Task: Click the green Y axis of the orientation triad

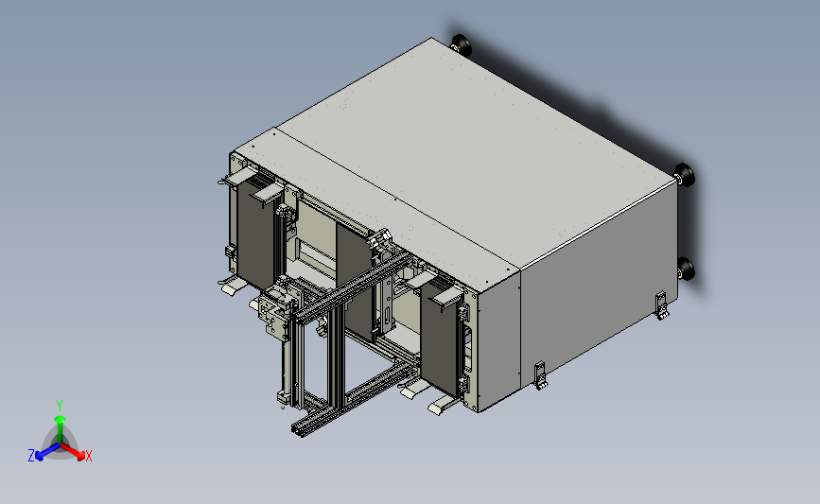Action: (60, 429)
